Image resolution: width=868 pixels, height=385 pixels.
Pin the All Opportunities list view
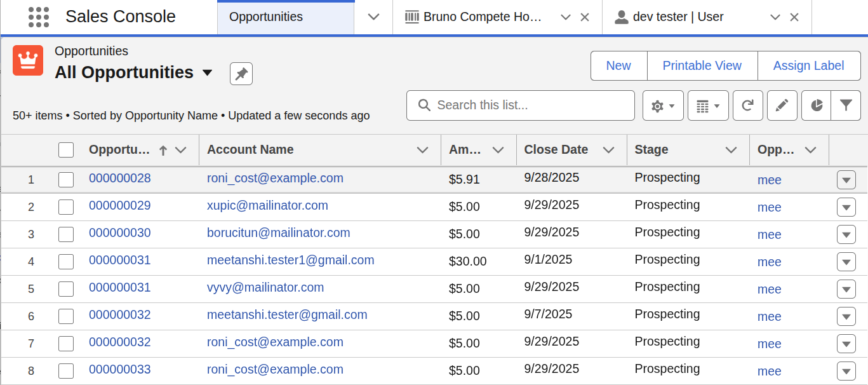point(241,74)
